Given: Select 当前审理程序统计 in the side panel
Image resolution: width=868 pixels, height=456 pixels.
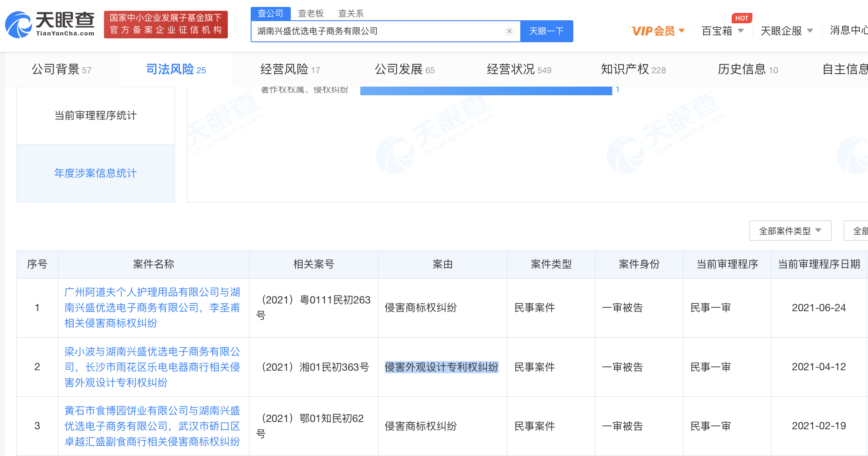Looking at the screenshot, I should tap(96, 116).
